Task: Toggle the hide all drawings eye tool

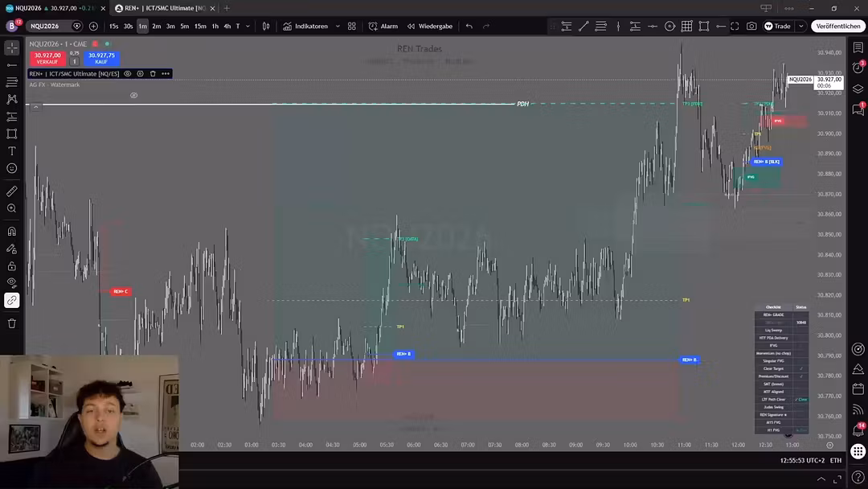Action: [x=11, y=283]
